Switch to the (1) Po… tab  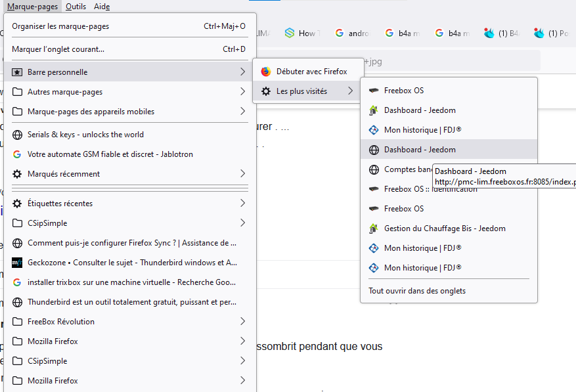point(552,33)
